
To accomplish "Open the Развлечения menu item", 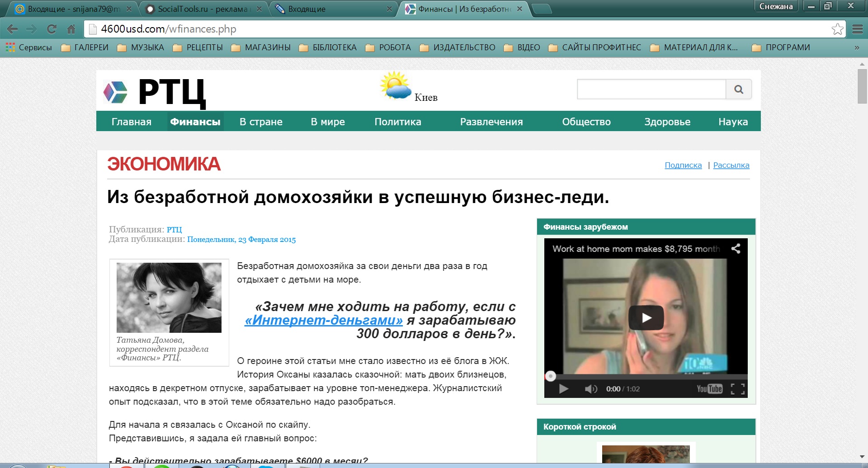I will 491,122.
